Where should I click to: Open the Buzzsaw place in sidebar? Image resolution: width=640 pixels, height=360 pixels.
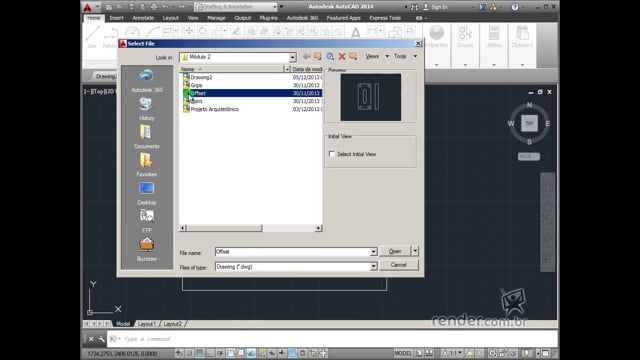click(x=147, y=249)
